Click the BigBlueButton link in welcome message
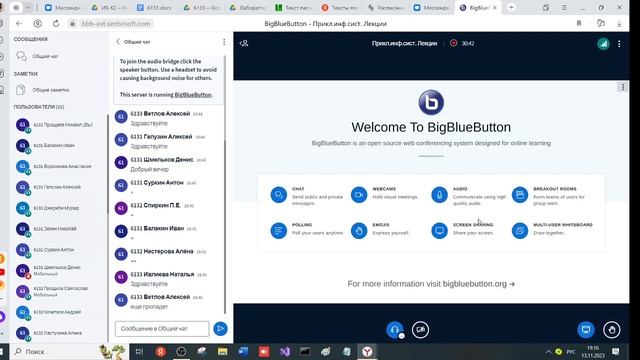Viewport: 640px width, 360px height. pyautogui.click(x=193, y=95)
